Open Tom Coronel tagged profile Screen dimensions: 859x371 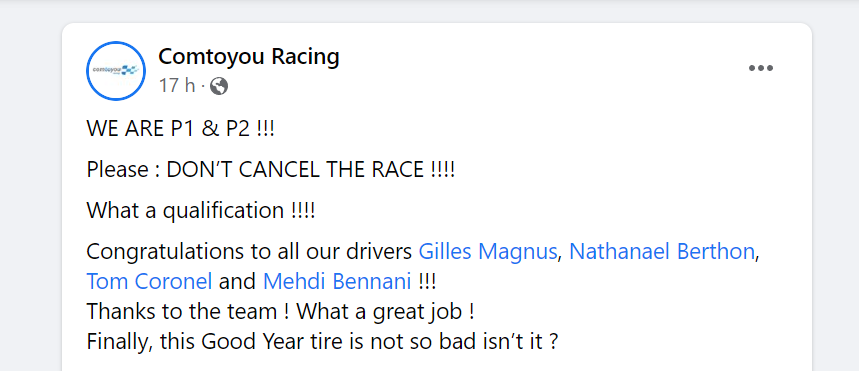149,282
